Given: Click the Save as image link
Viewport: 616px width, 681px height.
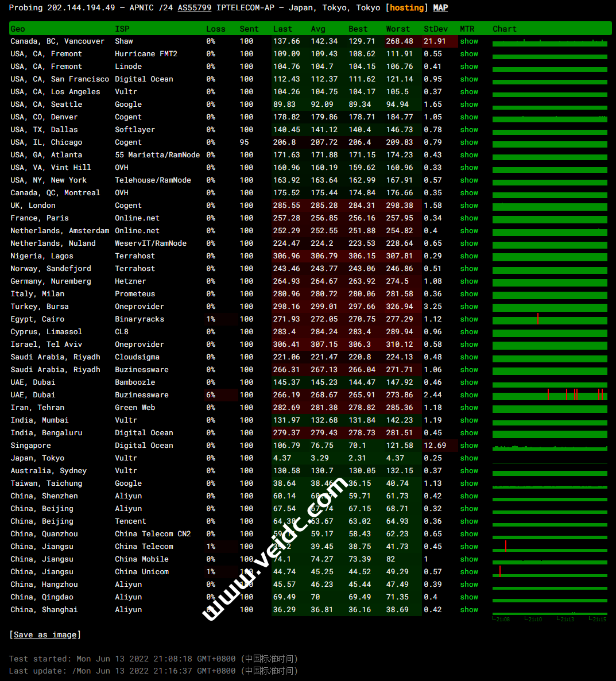Looking at the screenshot, I should pyautogui.click(x=45, y=634).
